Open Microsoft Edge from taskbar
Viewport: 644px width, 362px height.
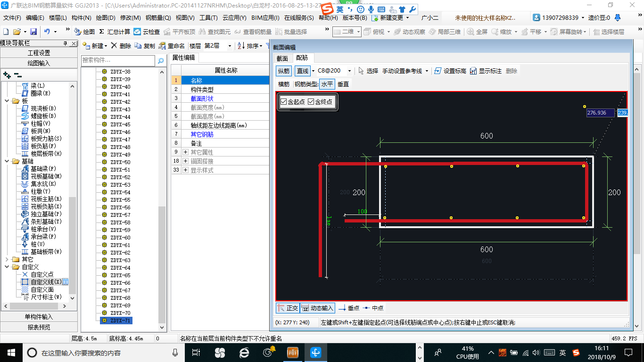(244, 352)
